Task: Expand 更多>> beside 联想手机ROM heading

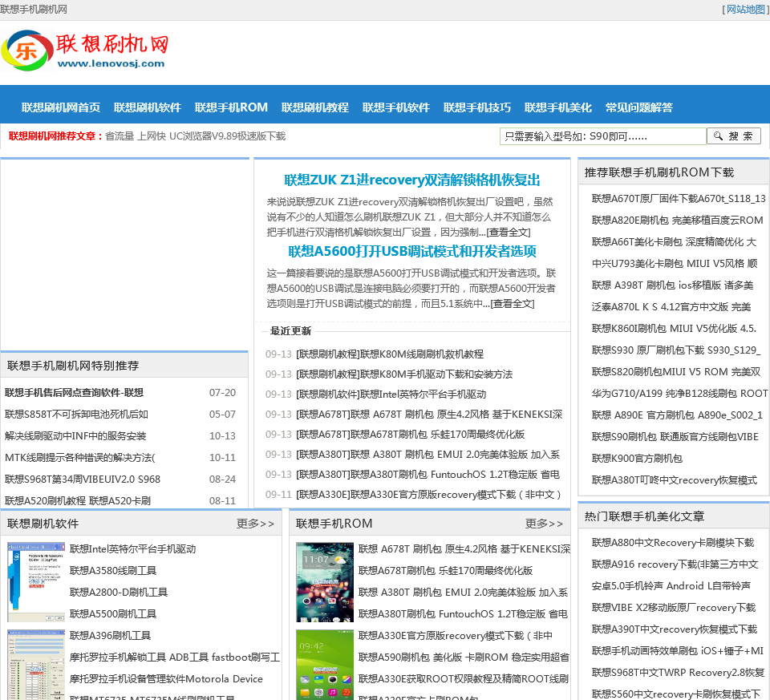Action: point(544,524)
